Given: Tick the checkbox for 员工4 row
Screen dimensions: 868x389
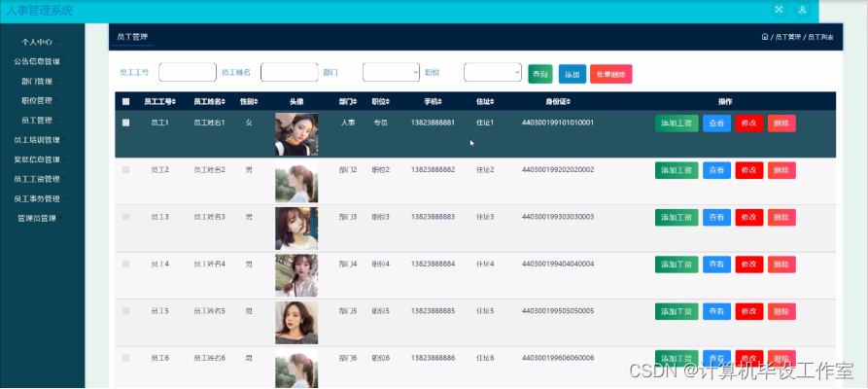Looking at the screenshot, I should pos(125,264).
